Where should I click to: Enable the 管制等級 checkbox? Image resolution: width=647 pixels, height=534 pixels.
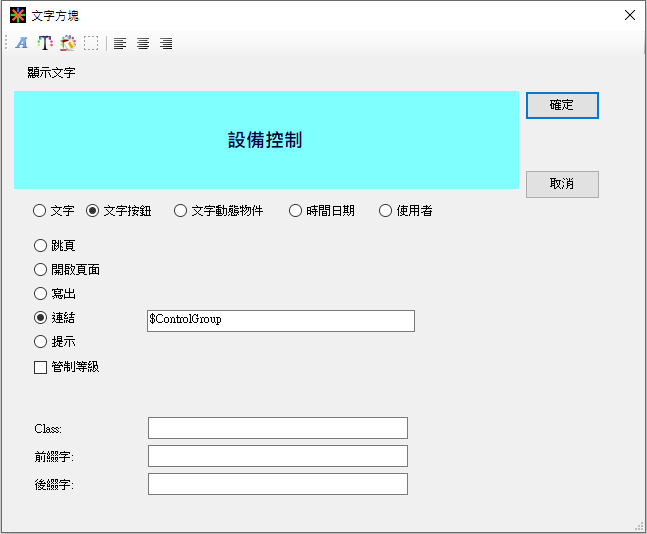(41, 367)
